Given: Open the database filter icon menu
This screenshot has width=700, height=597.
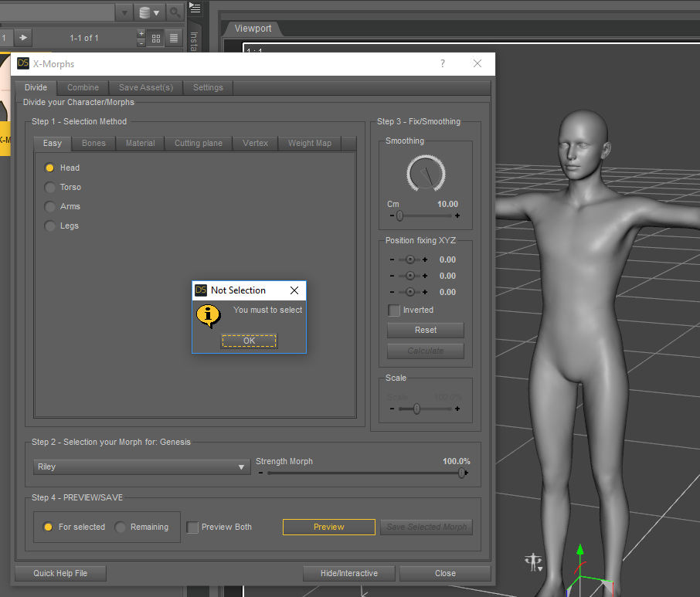Looking at the screenshot, I should pos(149,12).
